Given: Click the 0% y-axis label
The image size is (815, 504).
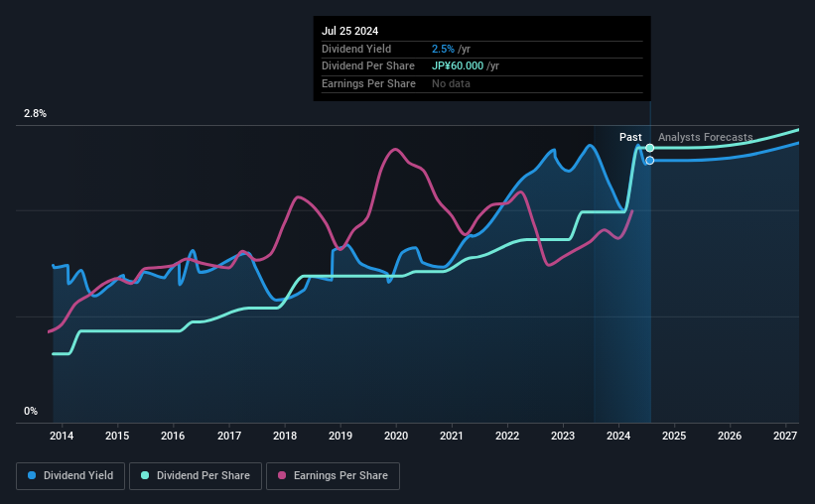Looking at the screenshot, I should (x=31, y=411).
